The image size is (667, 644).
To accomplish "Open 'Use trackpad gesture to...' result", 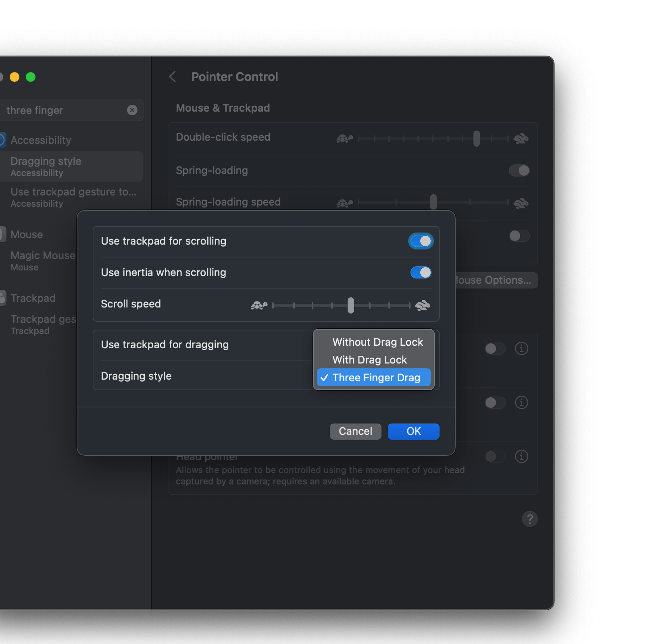I will (x=73, y=197).
